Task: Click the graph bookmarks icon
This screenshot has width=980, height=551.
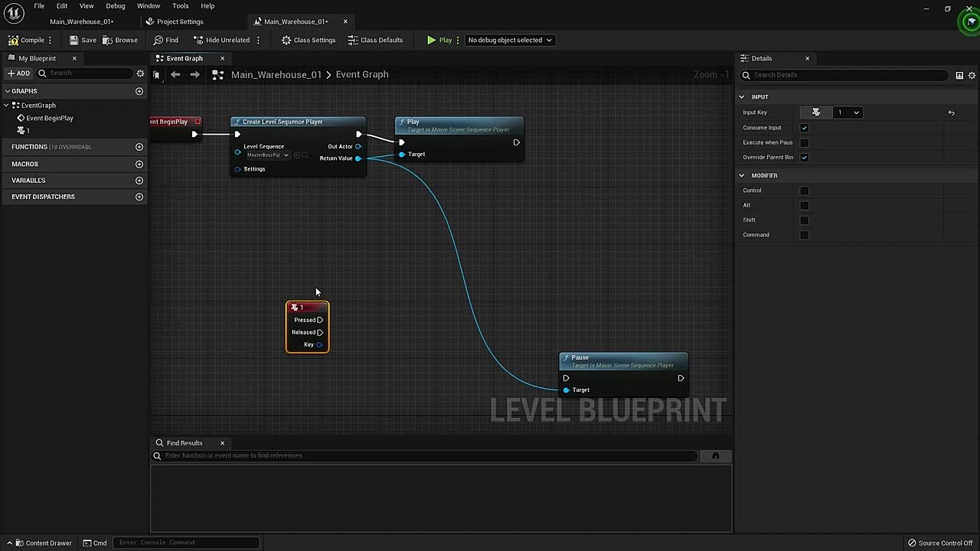Action: pyautogui.click(x=156, y=74)
